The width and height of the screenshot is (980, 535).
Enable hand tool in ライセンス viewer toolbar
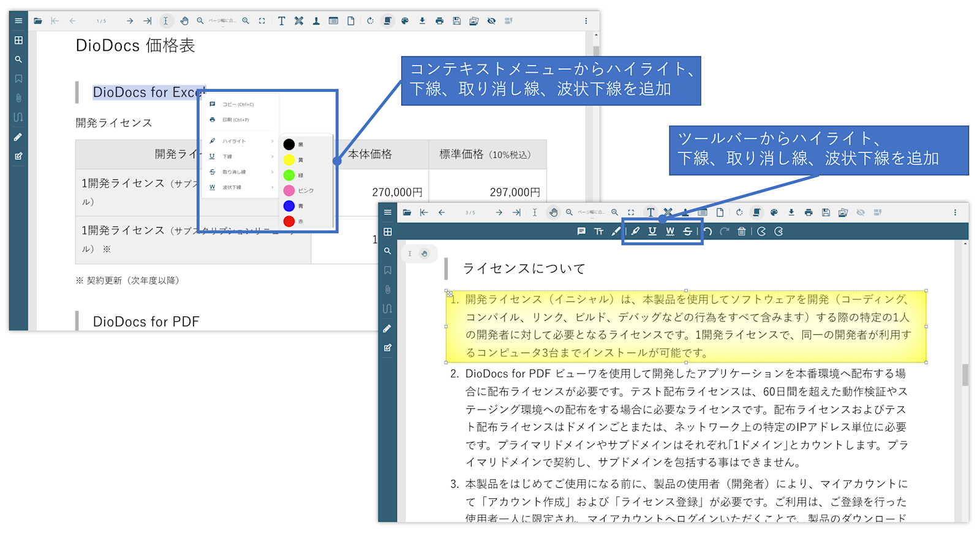554,212
